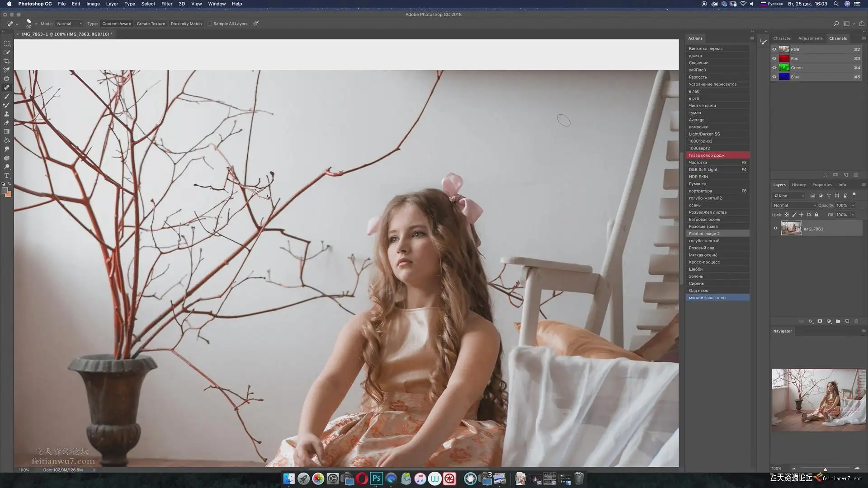The width and height of the screenshot is (868, 488).
Task: Select the Crop tool
Action: [6, 61]
